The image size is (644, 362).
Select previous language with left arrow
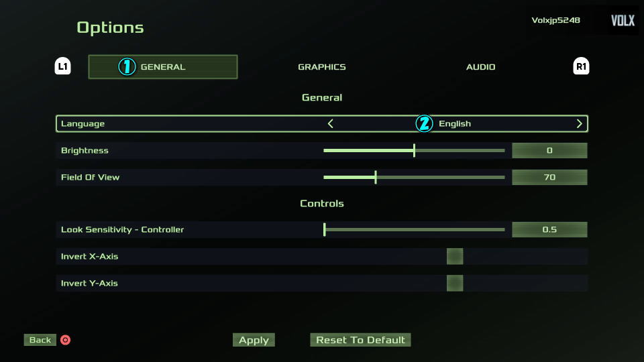point(331,123)
